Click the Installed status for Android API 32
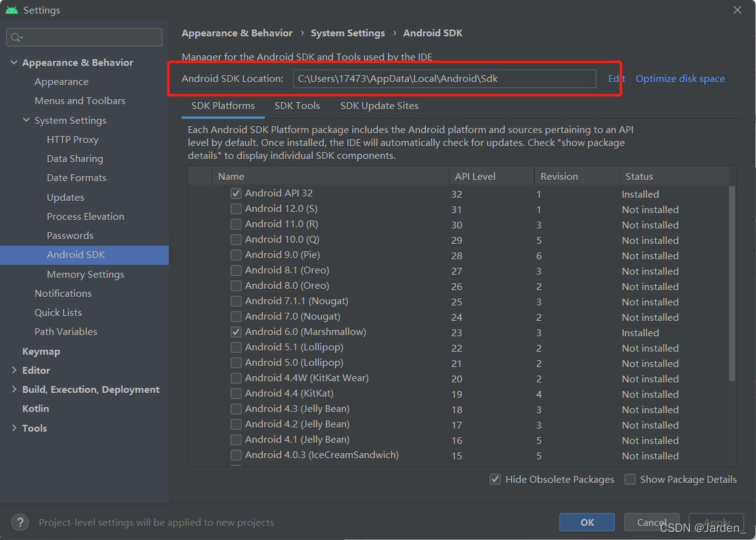This screenshot has height=540, width=756. point(640,194)
